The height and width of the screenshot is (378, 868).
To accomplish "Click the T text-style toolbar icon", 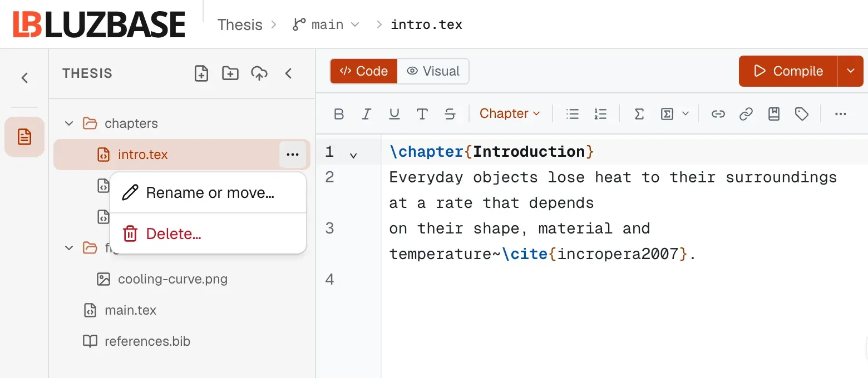I will 422,114.
